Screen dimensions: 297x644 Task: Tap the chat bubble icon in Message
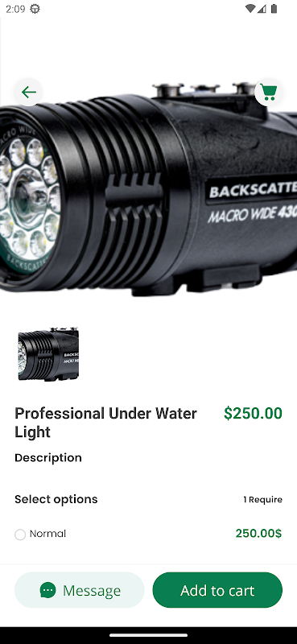pos(47,590)
